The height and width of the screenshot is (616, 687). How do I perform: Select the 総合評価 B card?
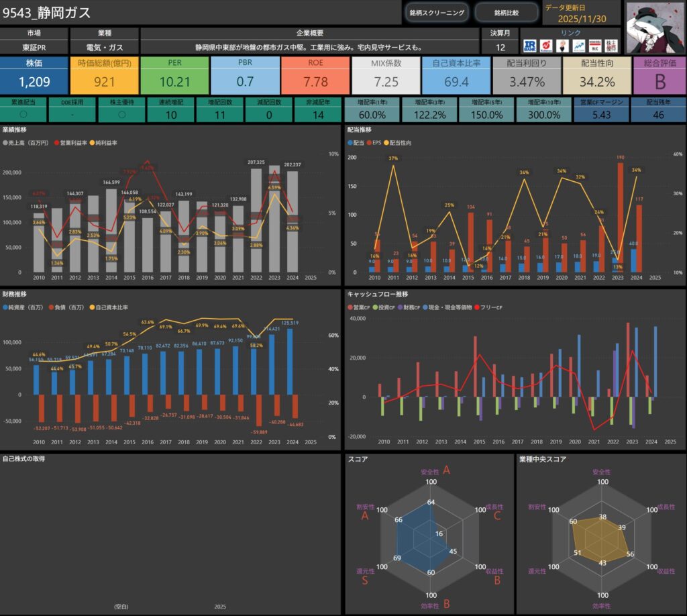tap(659, 75)
